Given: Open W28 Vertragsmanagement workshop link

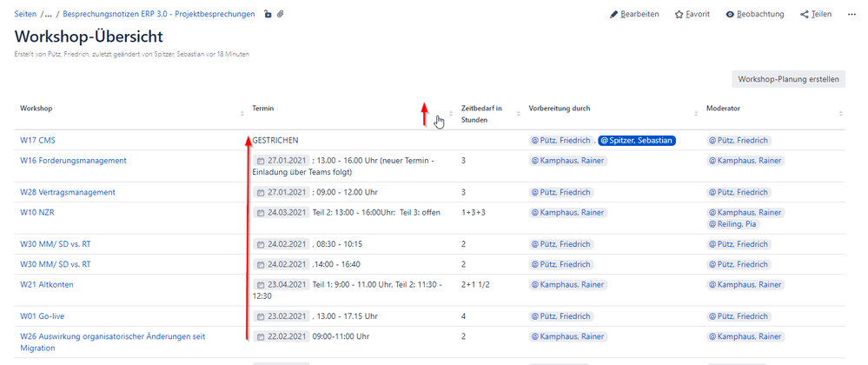Looking at the screenshot, I should pyautogui.click(x=68, y=192).
